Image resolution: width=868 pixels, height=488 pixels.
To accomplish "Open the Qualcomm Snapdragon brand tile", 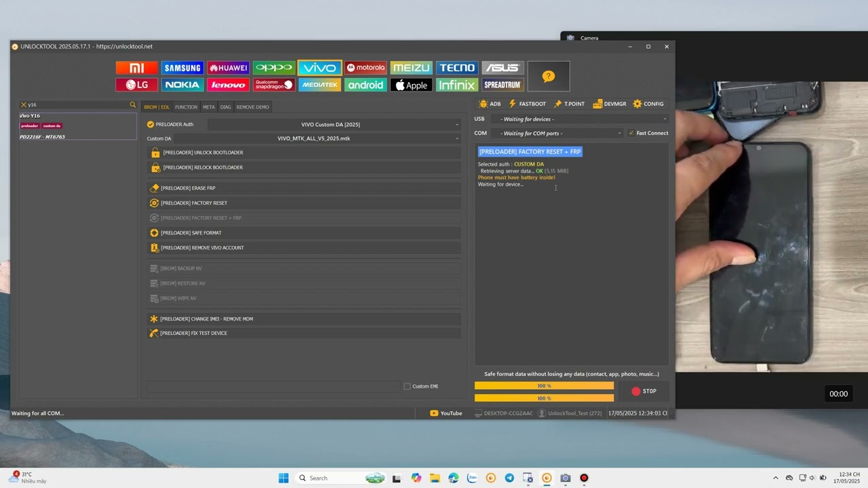I will point(274,85).
